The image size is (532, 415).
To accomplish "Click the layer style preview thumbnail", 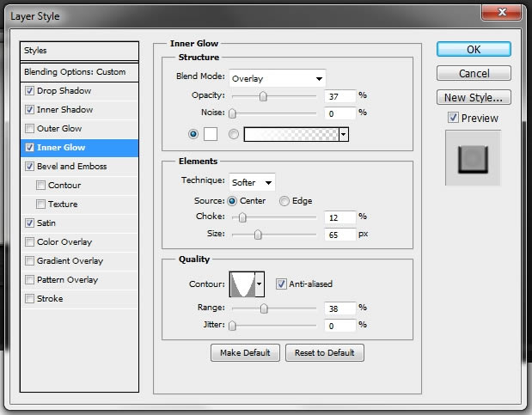I will tap(473, 158).
